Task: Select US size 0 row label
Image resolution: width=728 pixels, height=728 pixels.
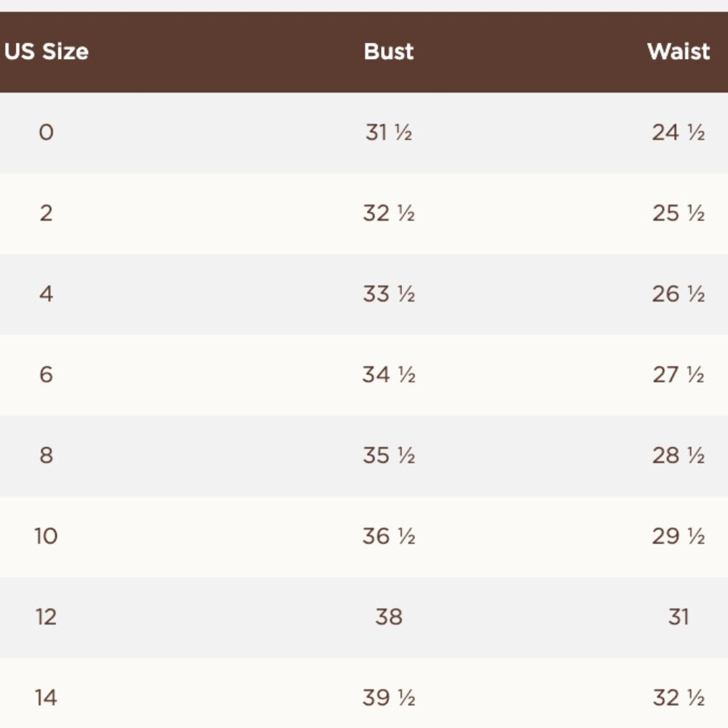Action: pos(46,132)
